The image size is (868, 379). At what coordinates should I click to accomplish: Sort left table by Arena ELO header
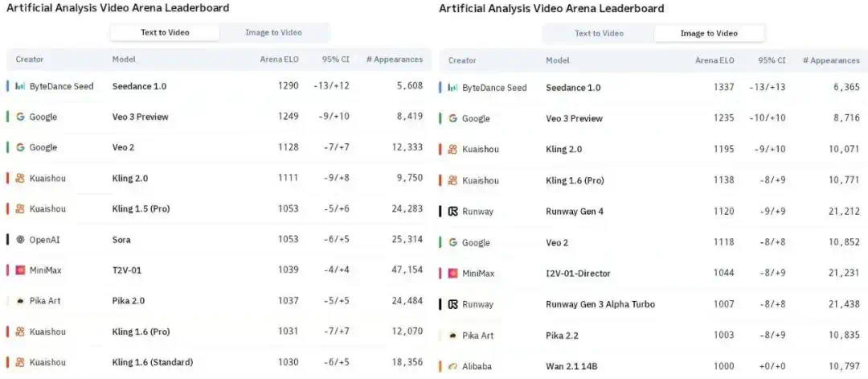point(280,60)
